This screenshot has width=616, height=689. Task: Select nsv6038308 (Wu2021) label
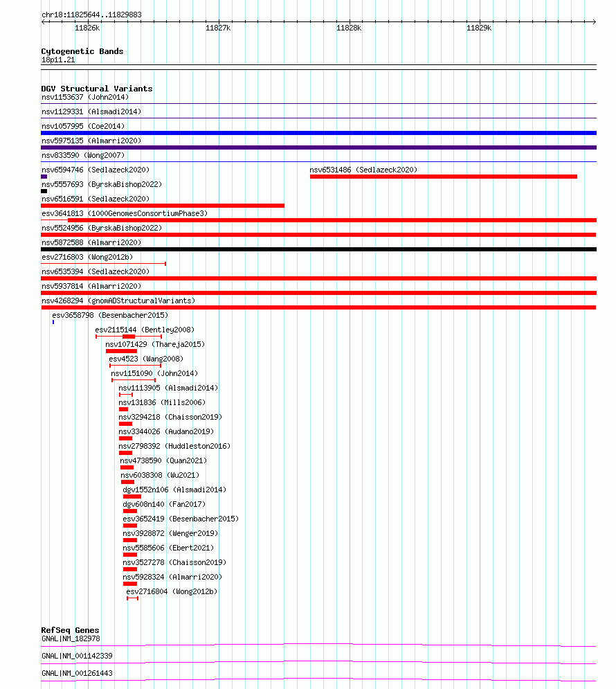(x=160, y=475)
